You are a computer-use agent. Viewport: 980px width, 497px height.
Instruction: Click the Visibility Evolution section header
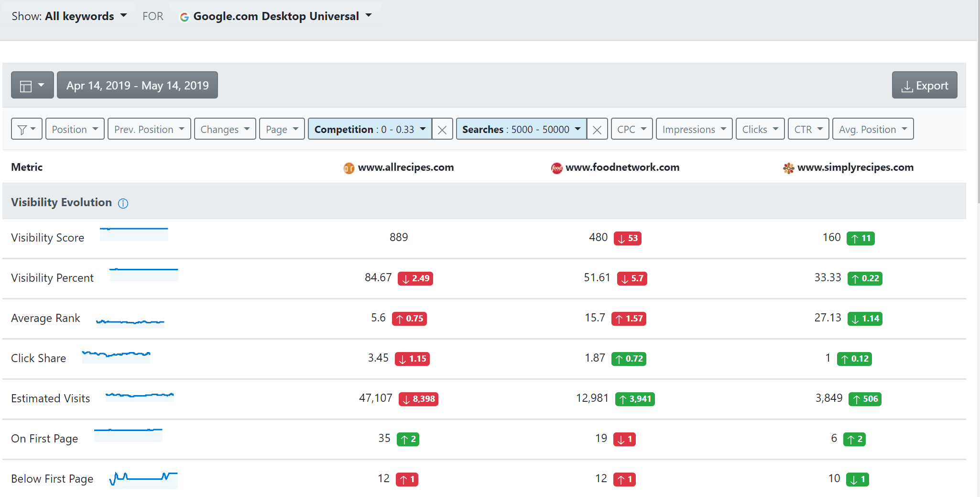point(61,202)
